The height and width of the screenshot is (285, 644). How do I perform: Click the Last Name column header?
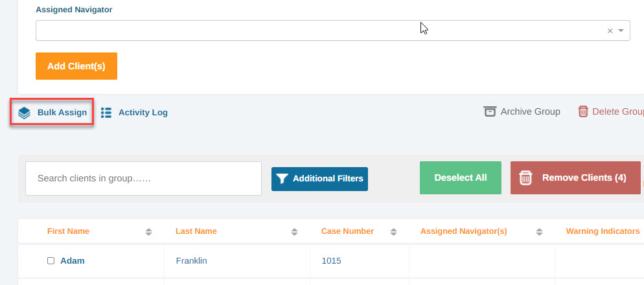pos(196,231)
